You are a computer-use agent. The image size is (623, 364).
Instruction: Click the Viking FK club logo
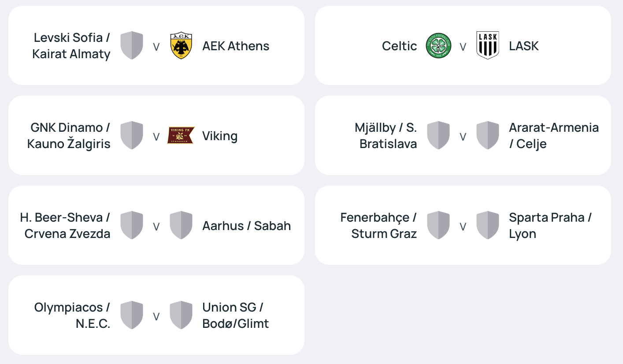pyautogui.click(x=181, y=135)
